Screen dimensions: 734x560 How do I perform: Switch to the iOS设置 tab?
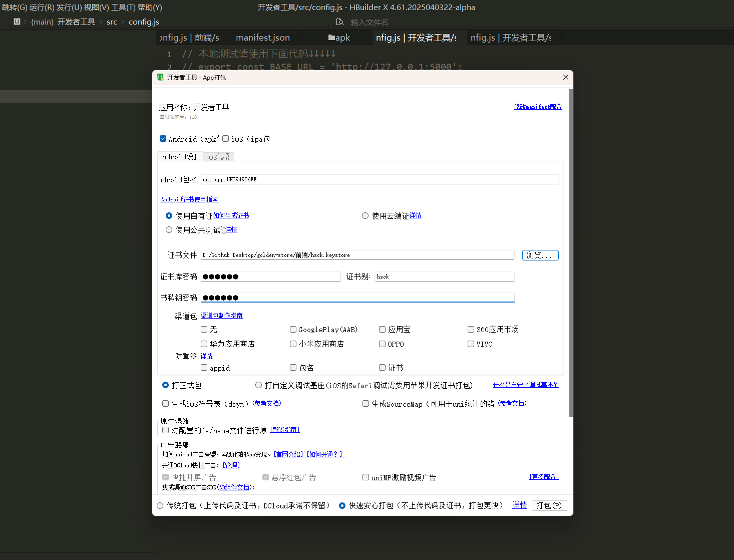coord(218,156)
